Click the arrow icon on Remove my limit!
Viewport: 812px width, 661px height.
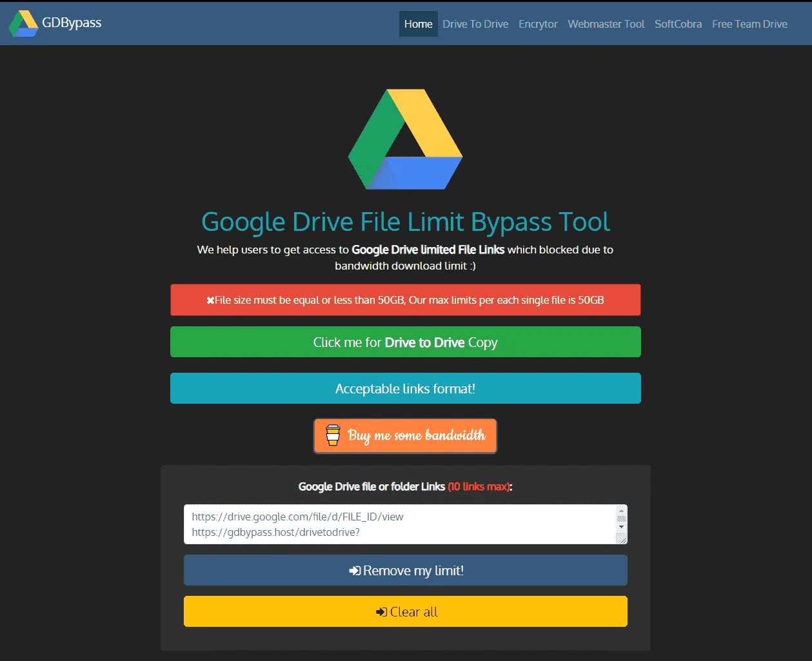(355, 571)
